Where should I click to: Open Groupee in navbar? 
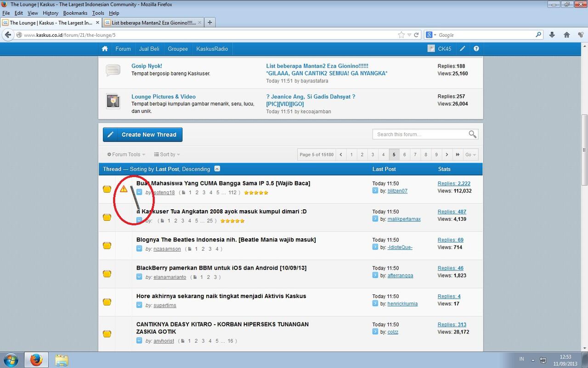177,49
